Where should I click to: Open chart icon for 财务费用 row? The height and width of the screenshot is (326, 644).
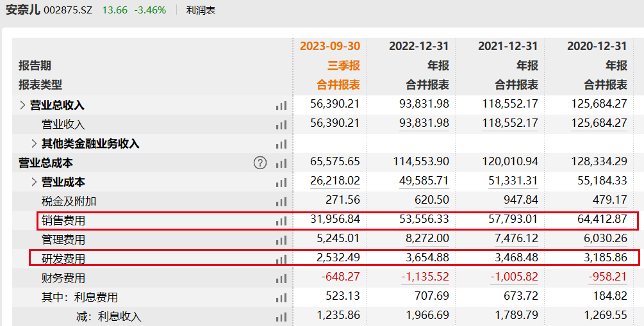pos(281,279)
